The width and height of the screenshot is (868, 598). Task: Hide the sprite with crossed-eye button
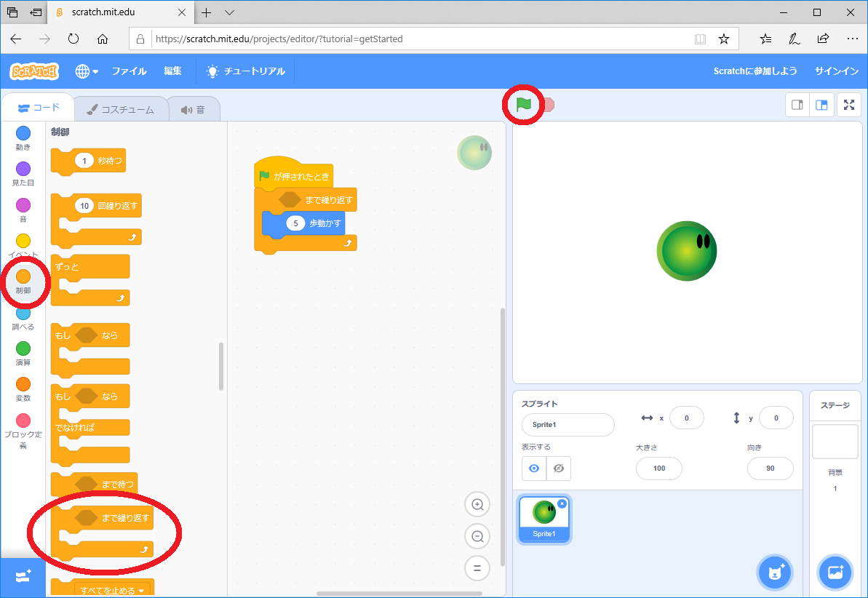(x=559, y=469)
